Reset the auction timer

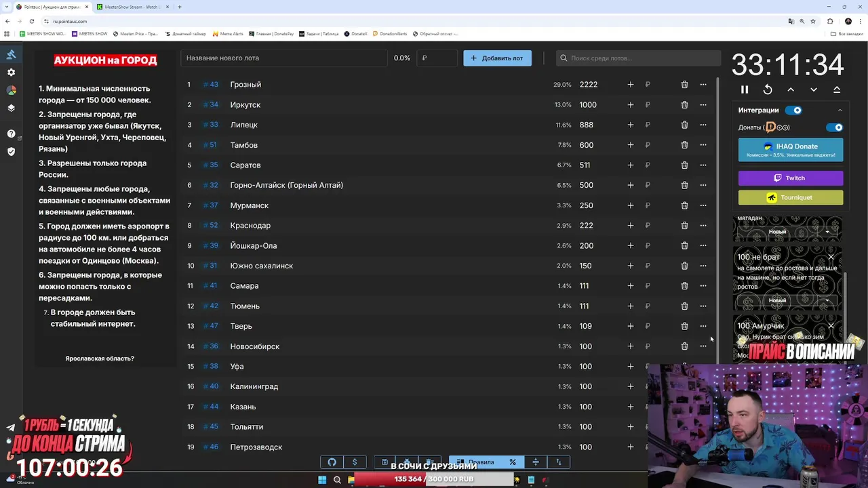point(768,89)
